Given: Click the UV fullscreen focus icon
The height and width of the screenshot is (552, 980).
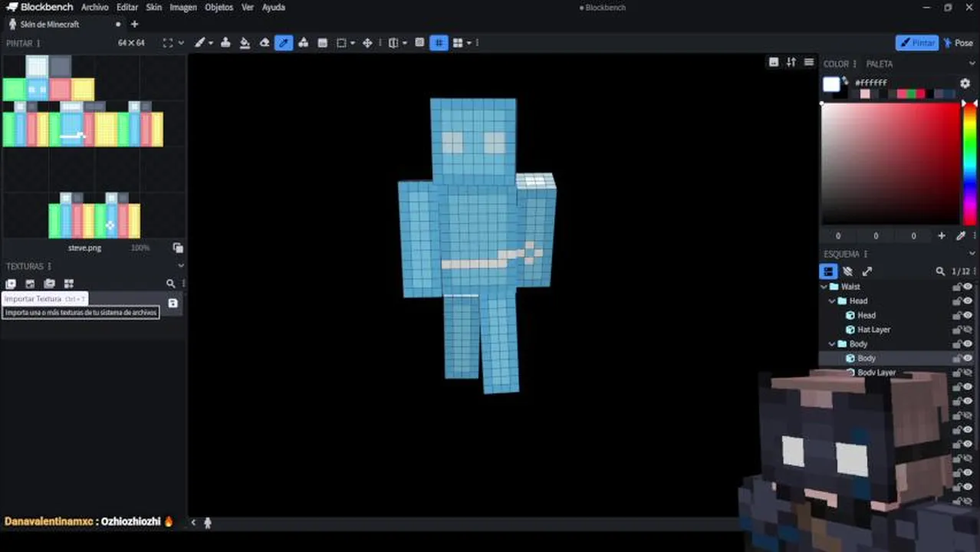Looking at the screenshot, I should (168, 43).
